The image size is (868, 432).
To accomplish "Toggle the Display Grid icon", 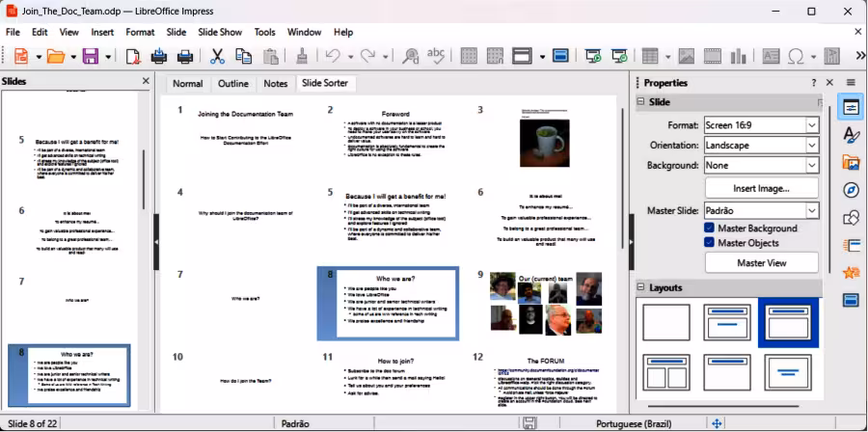I will 469,56.
